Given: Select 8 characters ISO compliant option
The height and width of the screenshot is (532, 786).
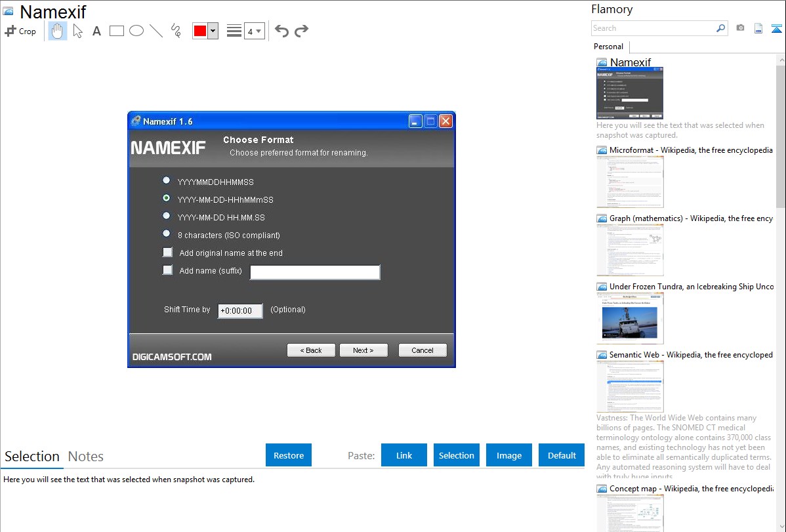Looking at the screenshot, I should pyautogui.click(x=167, y=234).
